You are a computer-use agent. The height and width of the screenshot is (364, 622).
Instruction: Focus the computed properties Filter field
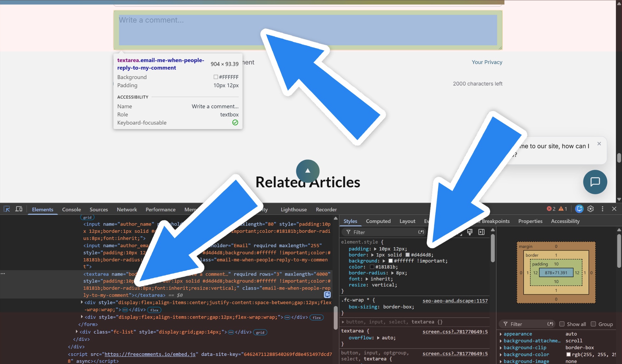527,324
